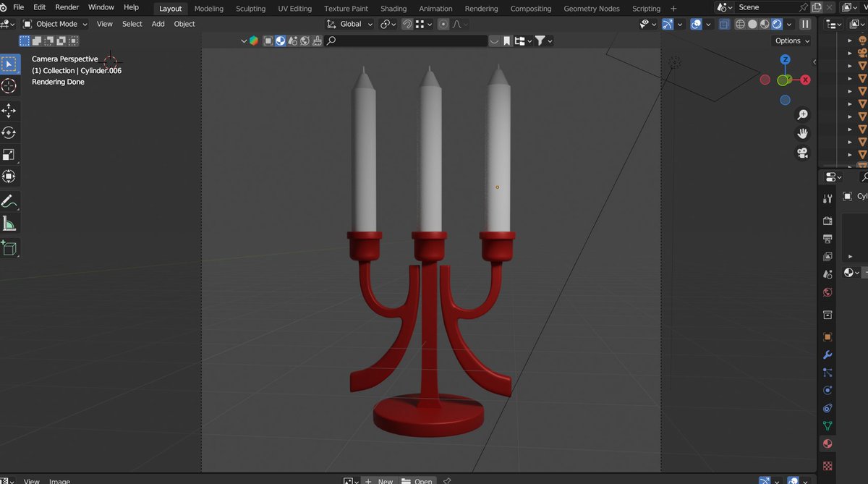Open the overlays options dropdown arrow
Screen dimensions: 868x484
(707, 24)
